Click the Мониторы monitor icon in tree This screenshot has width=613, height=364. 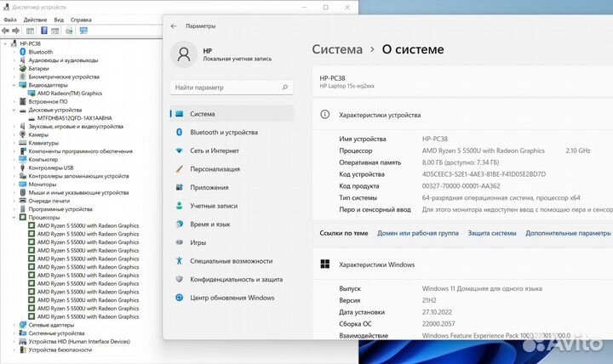[23, 185]
